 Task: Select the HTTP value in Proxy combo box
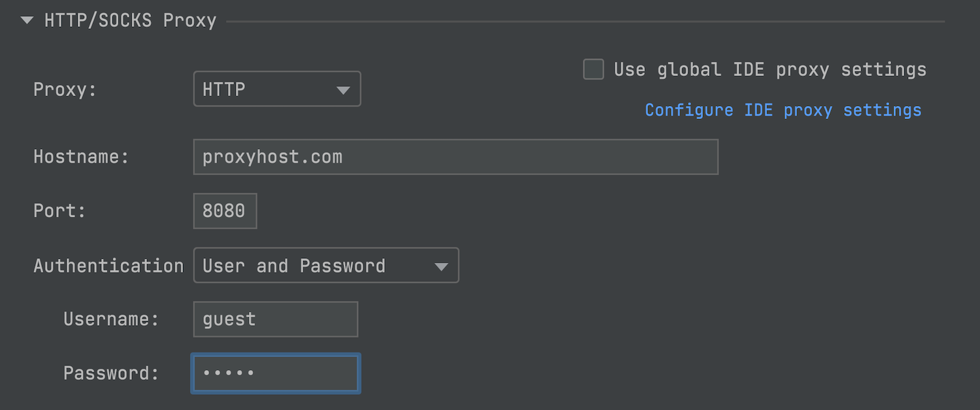coord(261,89)
